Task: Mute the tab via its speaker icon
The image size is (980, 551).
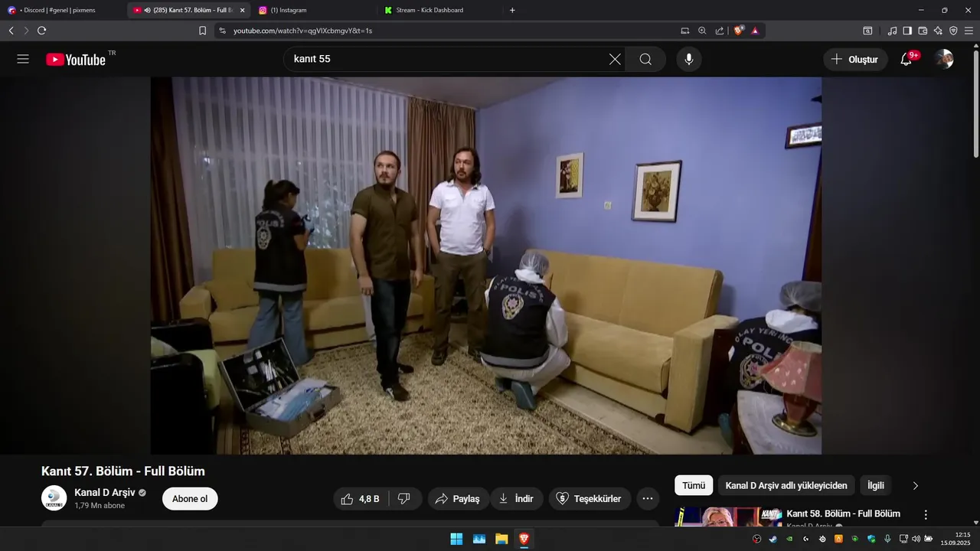Action: tap(147, 10)
